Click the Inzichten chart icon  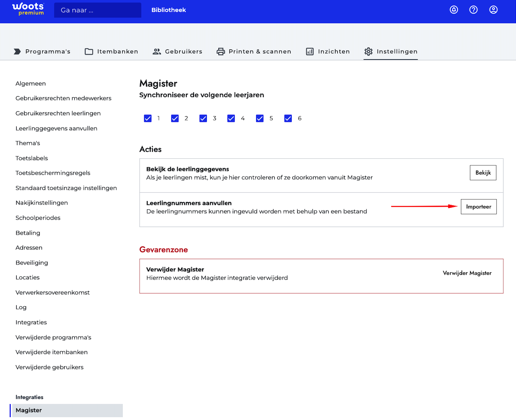pos(310,51)
